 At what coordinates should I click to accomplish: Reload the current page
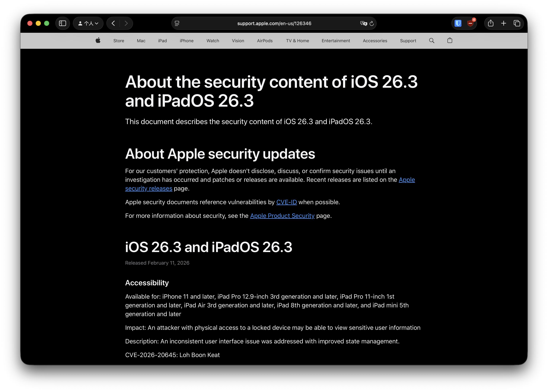tap(372, 23)
